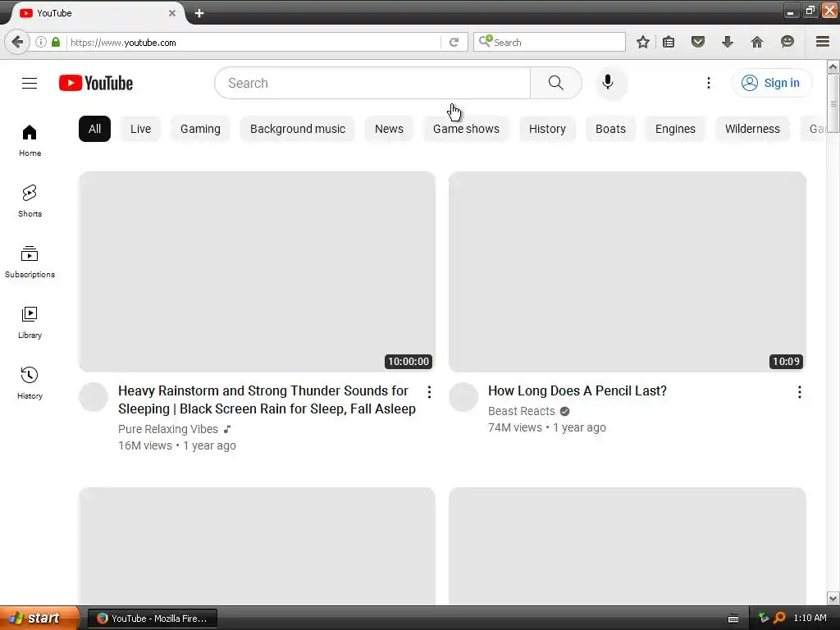
Task: Select the Wilderness filter chip
Action: (x=752, y=129)
